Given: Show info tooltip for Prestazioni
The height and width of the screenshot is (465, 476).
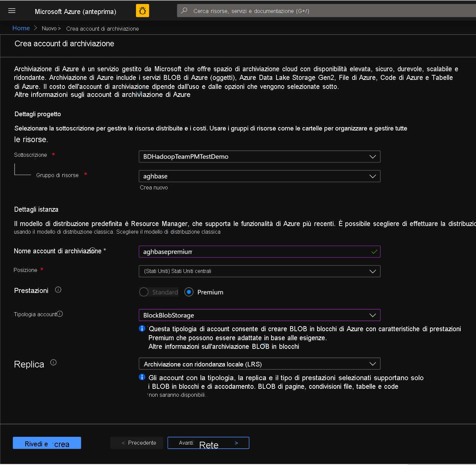Looking at the screenshot, I should point(58,290).
